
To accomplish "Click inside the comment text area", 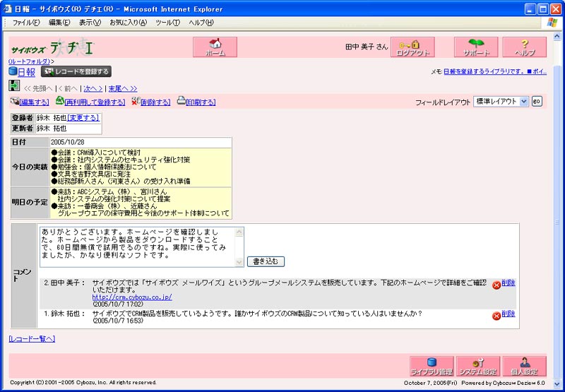I will point(138,247).
